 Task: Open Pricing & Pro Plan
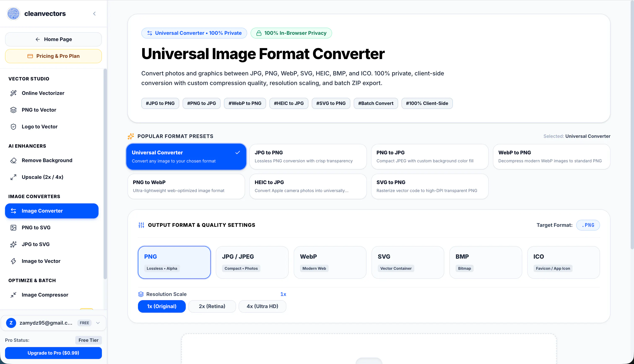click(x=53, y=56)
